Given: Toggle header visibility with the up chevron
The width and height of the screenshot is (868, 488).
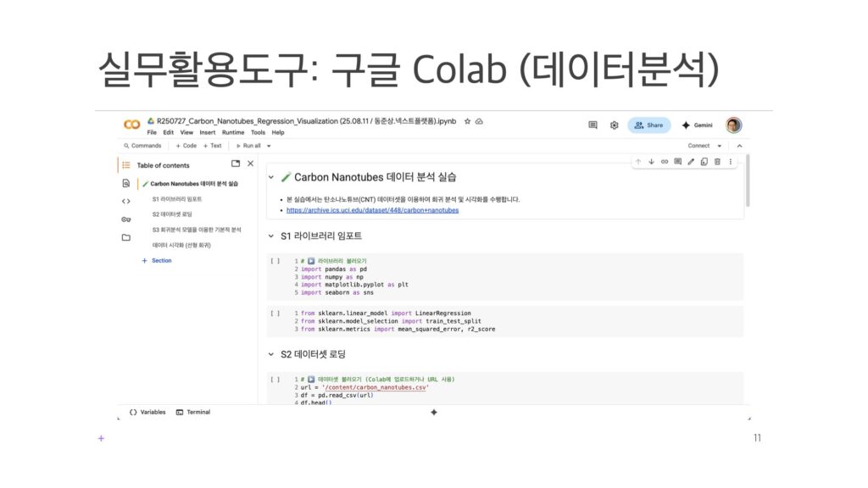Looking at the screenshot, I should tap(739, 146).
